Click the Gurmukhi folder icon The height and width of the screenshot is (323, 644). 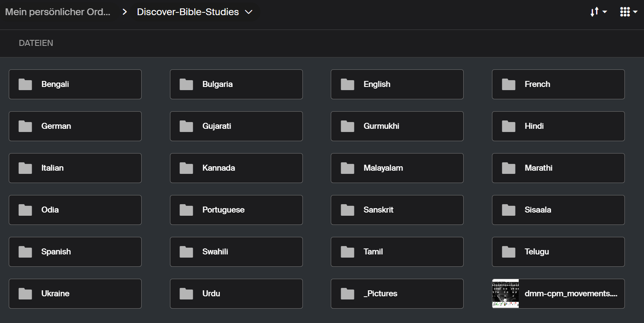[x=348, y=126]
